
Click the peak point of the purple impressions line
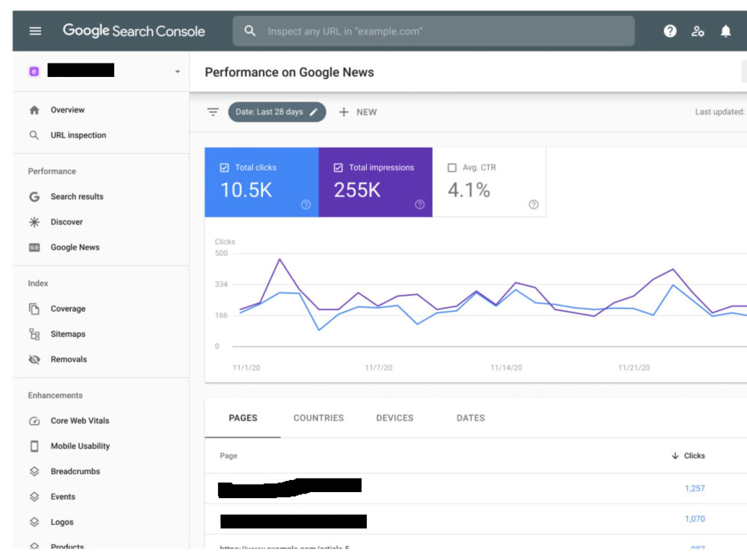tap(279, 260)
